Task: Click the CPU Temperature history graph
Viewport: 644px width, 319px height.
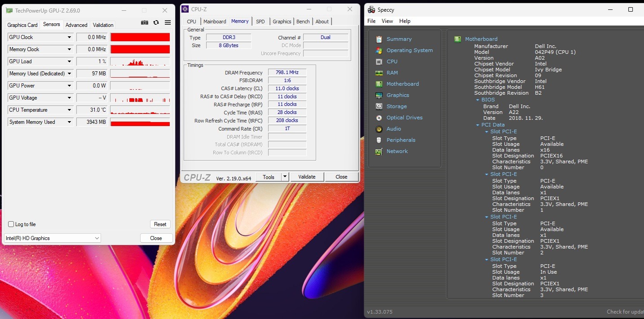Action: (140, 110)
